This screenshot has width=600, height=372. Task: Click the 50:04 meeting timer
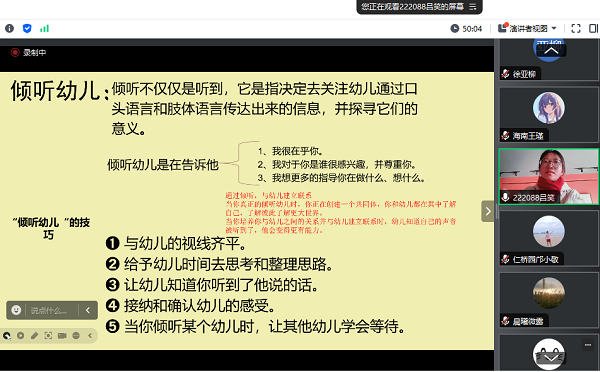pos(472,29)
